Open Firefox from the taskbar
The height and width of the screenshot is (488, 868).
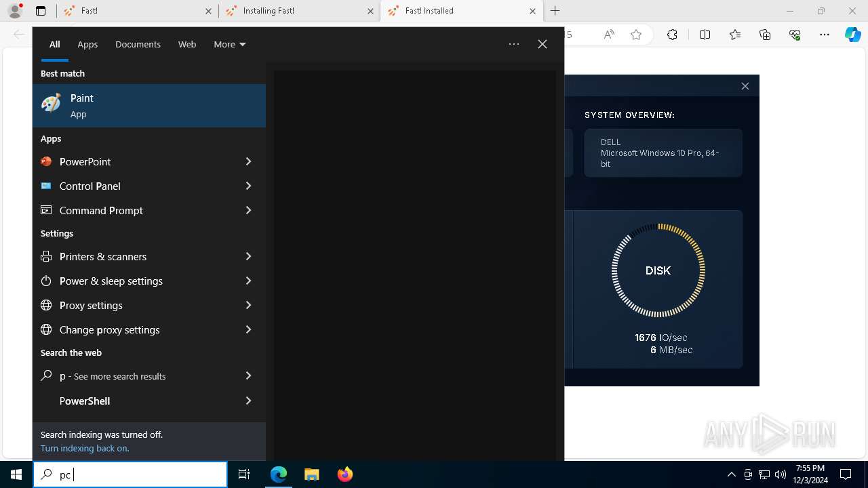345,474
